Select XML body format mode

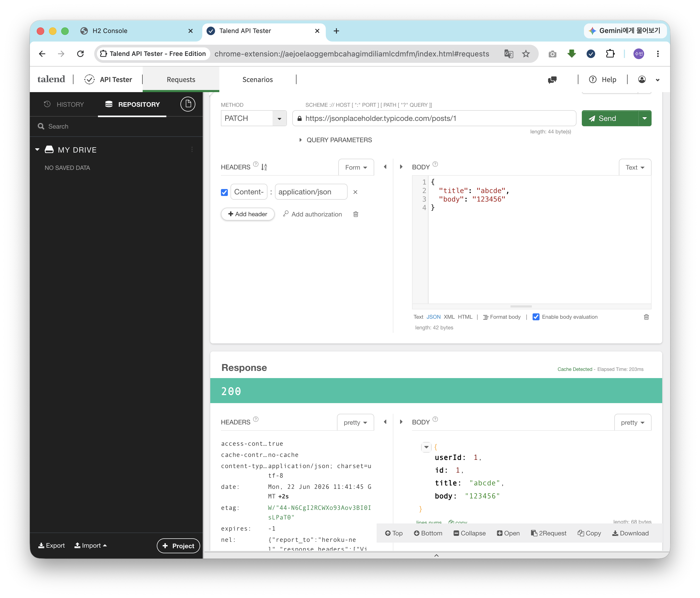click(x=449, y=317)
